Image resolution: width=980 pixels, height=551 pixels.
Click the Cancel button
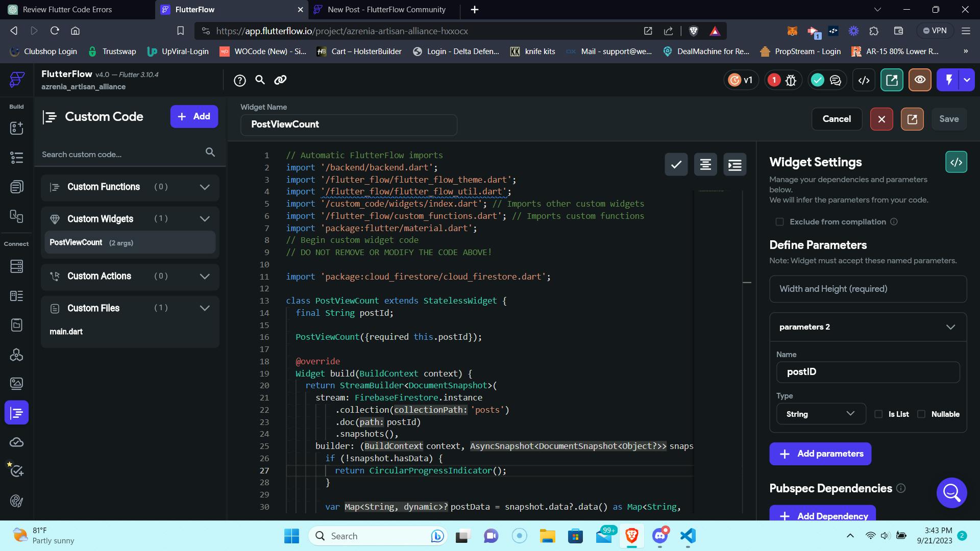(x=836, y=119)
